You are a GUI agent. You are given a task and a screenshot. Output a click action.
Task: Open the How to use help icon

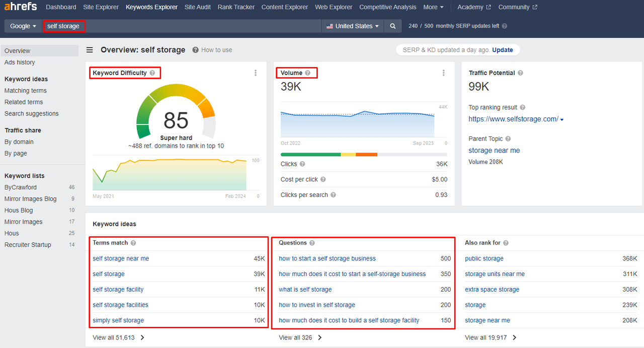pos(196,50)
